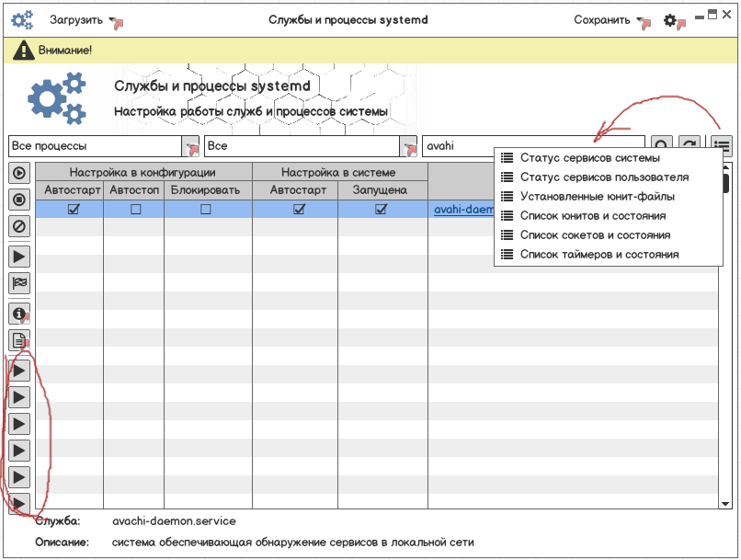Enable the Автостоп checkbox

tap(135, 210)
